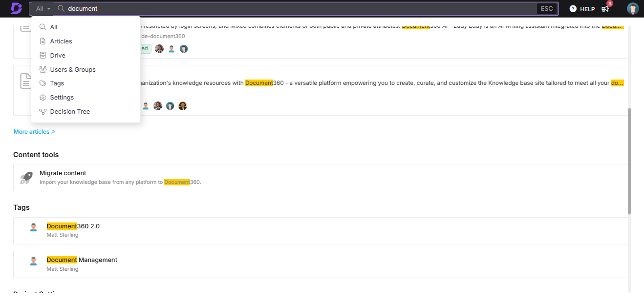Click the page vertical scrollbar thumb

click(x=629, y=161)
